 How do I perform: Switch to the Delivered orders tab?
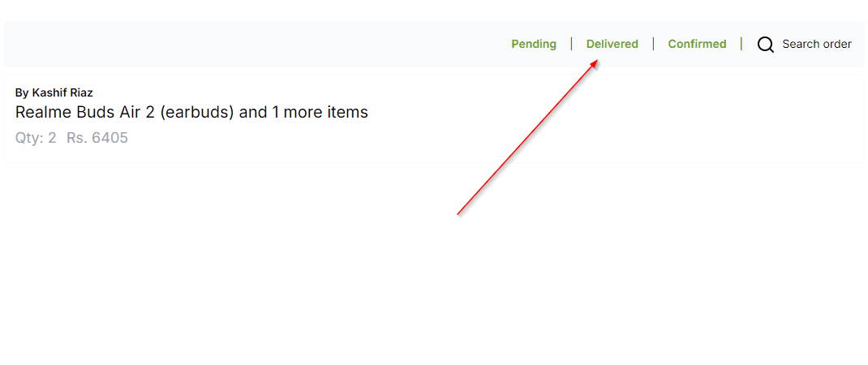tap(612, 45)
